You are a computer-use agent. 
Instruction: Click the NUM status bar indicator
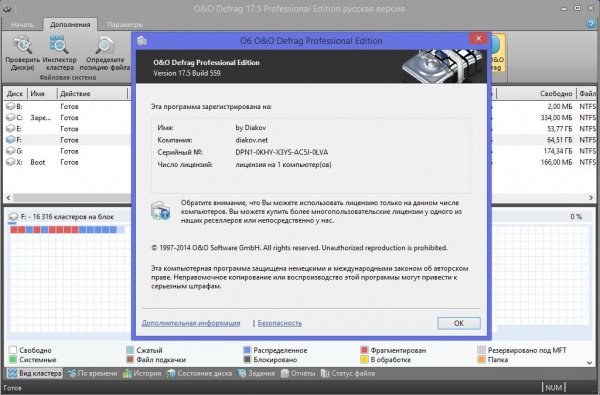554,387
